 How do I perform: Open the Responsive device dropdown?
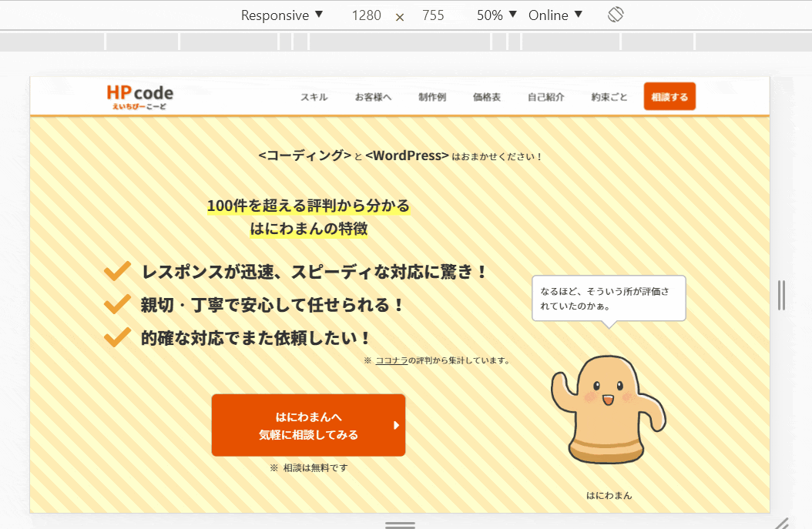click(x=282, y=15)
